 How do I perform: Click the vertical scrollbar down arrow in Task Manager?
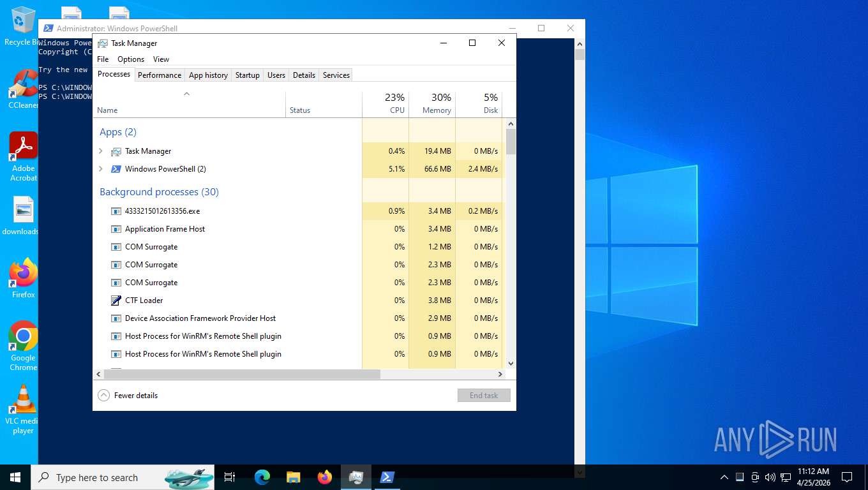(511, 364)
